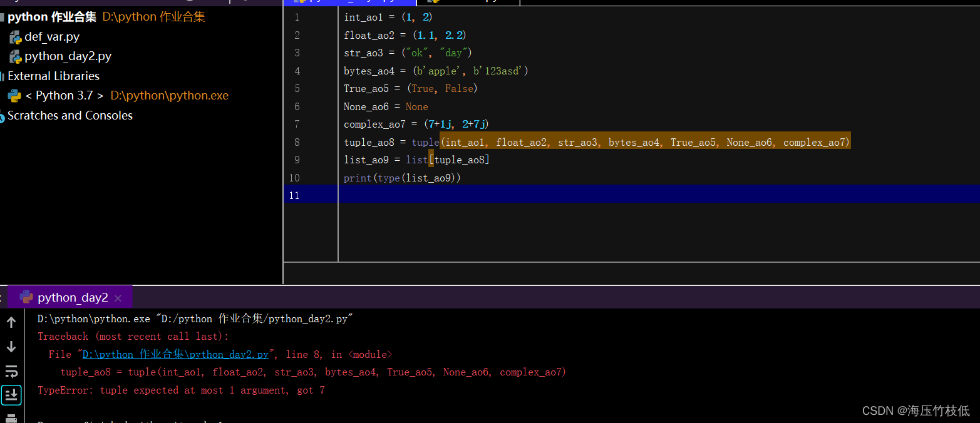This screenshot has height=423, width=980.
Task: Collapse the python 作业合集 project root
Action: tap(52, 17)
